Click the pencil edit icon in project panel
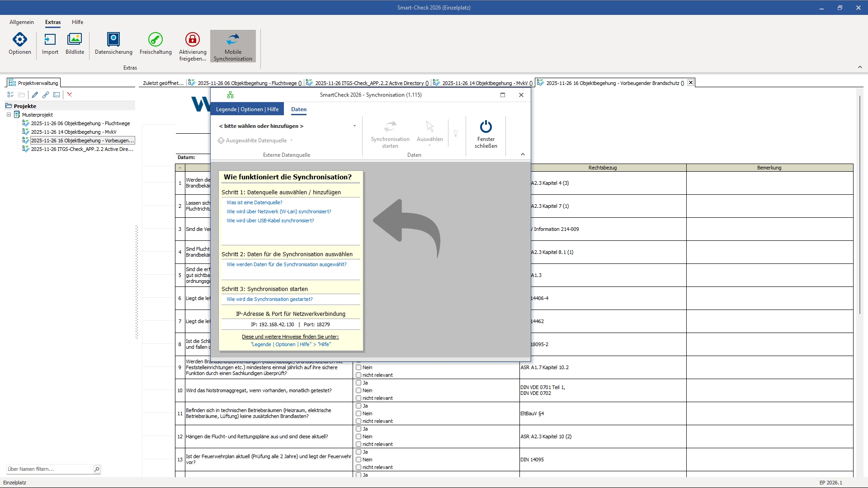Viewport: 868px width, 488px height. click(35, 95)
